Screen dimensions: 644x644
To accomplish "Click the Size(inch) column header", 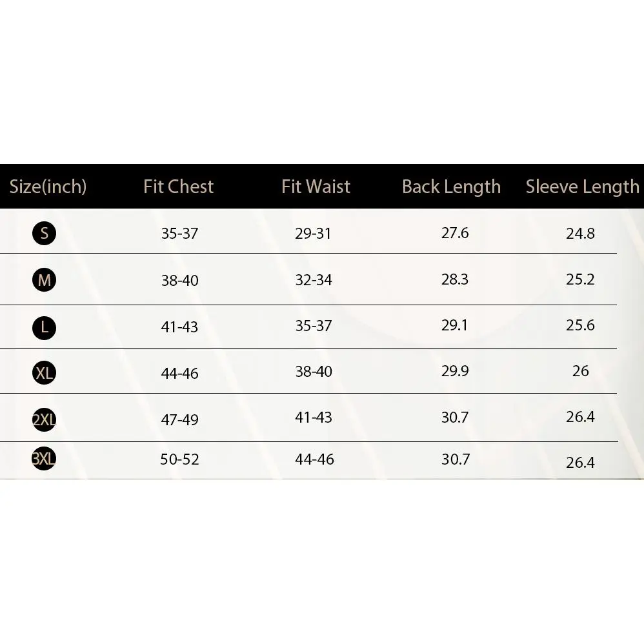I will pyautogui.click(x=48, y=186).
